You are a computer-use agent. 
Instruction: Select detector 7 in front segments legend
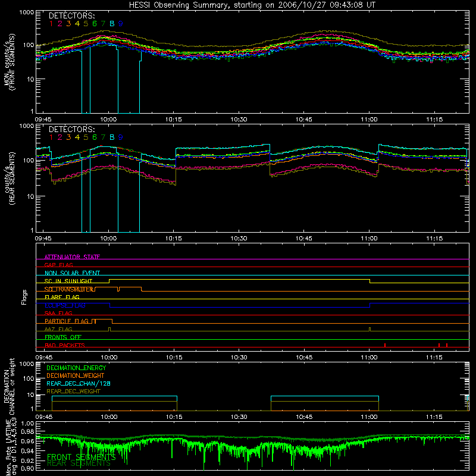[103, 24]
